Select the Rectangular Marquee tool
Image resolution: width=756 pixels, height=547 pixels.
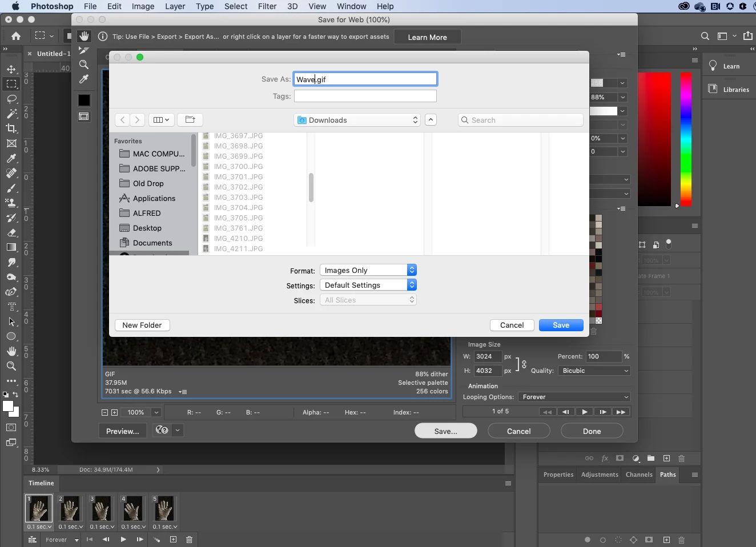(x=11, y=84)
